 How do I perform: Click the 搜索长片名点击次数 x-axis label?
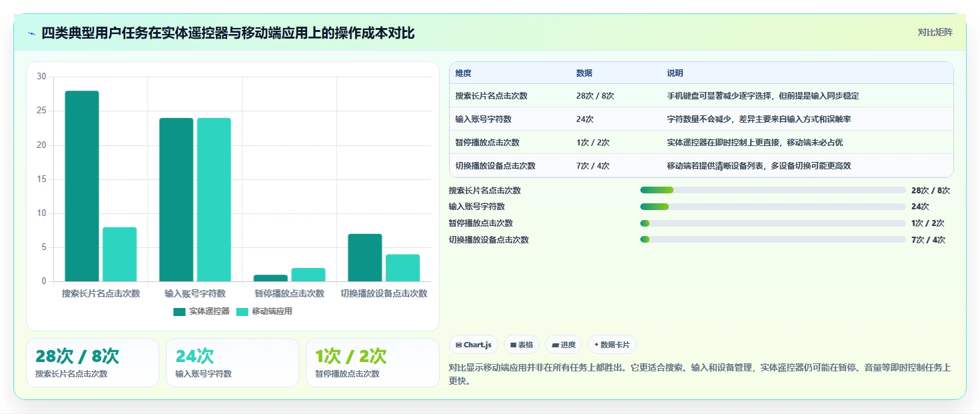[x=101, y=293]
